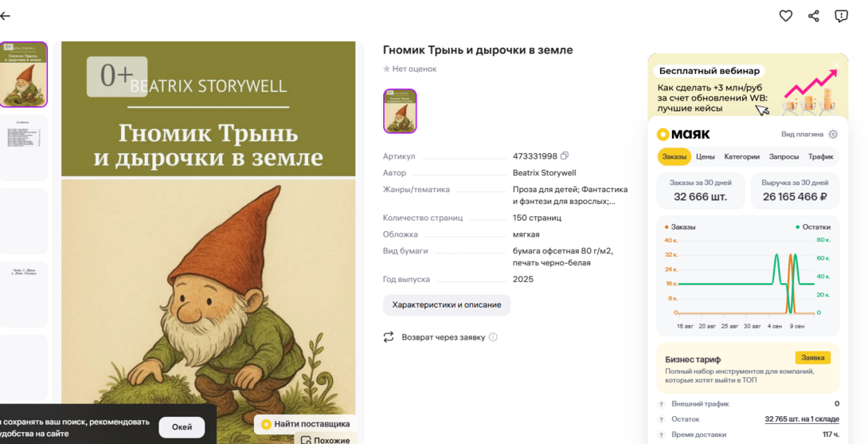This screenshot has width=868, height=444.
Task: Click info icon next to Возврат через заявку
Action: click(493, 337)
